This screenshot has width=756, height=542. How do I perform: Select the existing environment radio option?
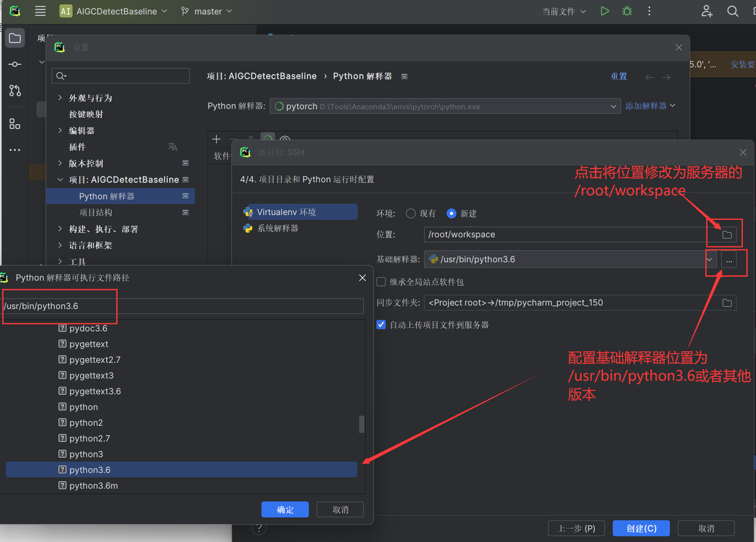[x=411, y=213]
